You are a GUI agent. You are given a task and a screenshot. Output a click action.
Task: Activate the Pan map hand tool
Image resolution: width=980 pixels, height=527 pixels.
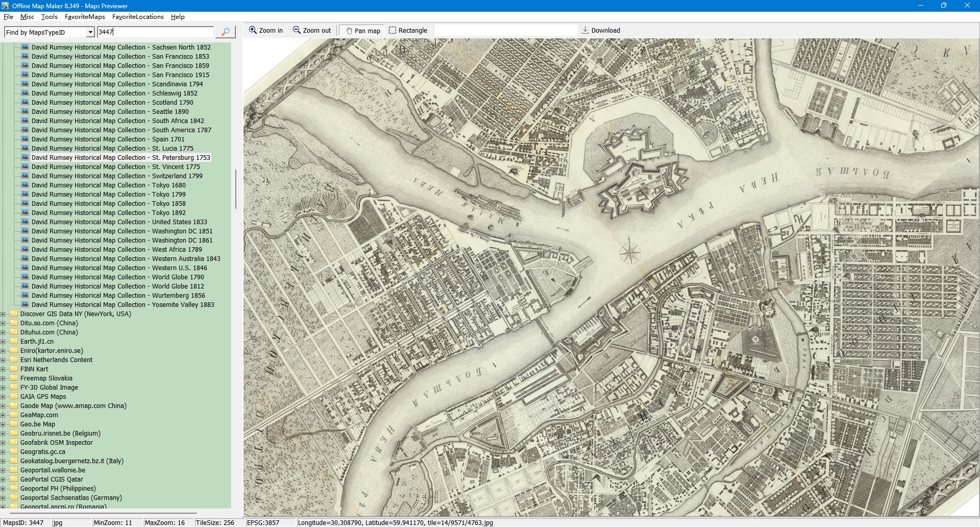363,31
